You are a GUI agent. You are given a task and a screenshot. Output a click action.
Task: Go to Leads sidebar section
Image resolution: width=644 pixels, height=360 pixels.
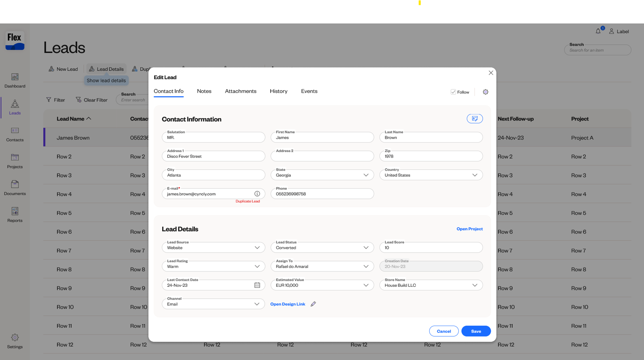15,107
